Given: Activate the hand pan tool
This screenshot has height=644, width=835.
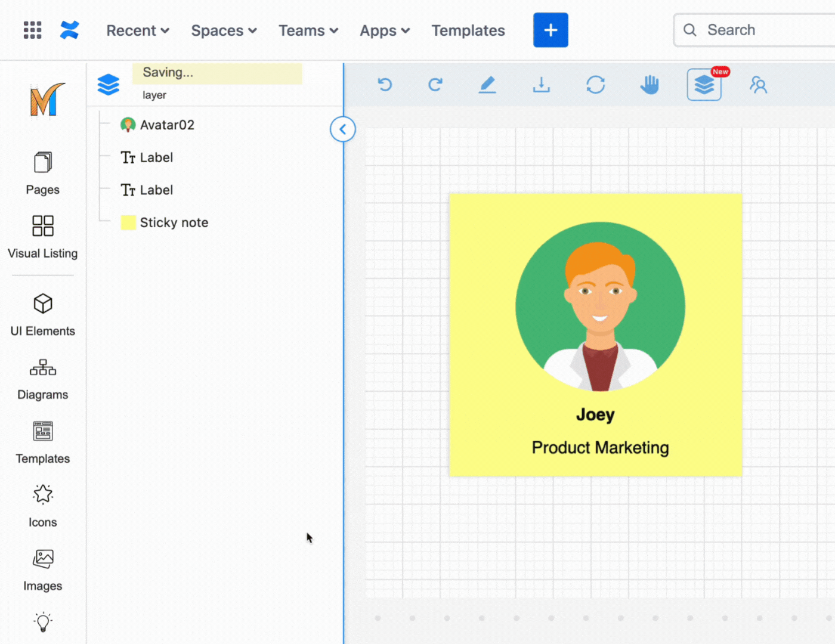Looking at the screenshot, I should point(650,85).
